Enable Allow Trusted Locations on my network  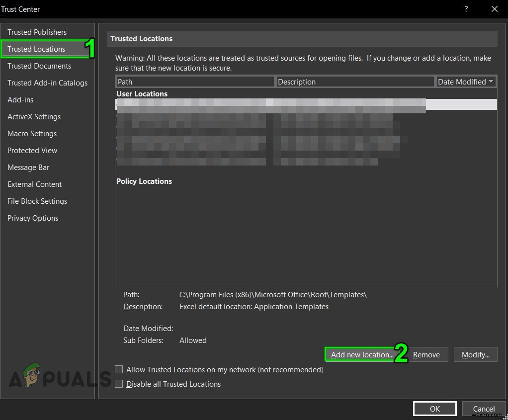pos(119,369)
